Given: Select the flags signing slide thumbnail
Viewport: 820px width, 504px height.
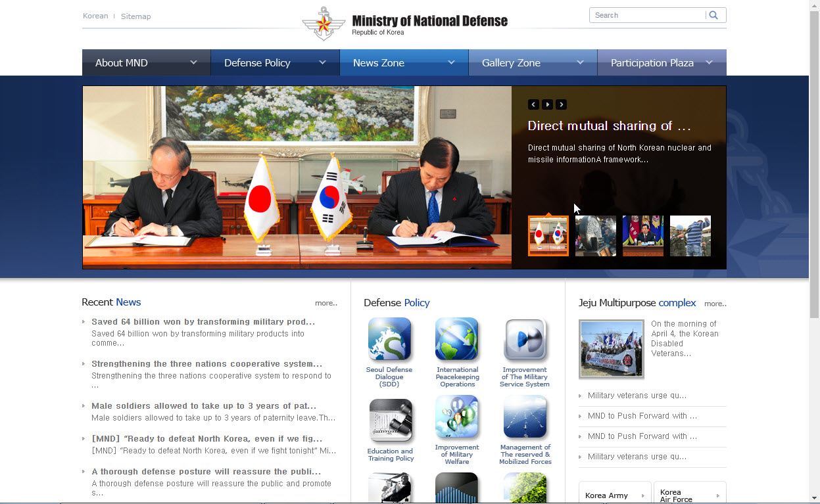Looking at the screenshot, I should tap(548, 235).
